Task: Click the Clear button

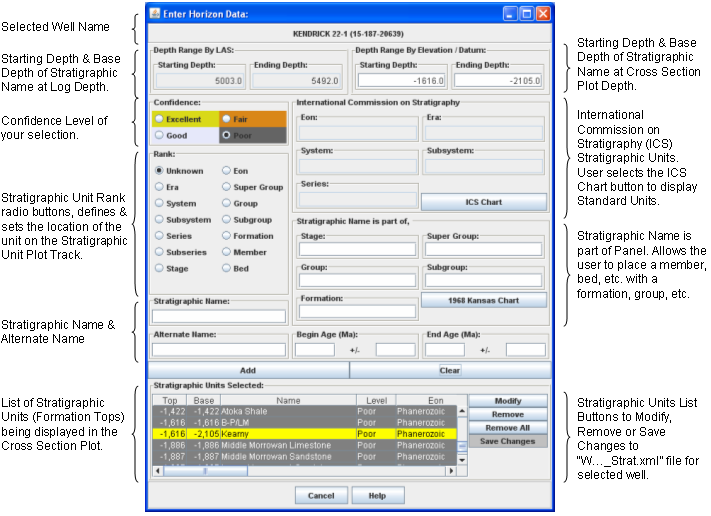Action: [x=450, y=370]
